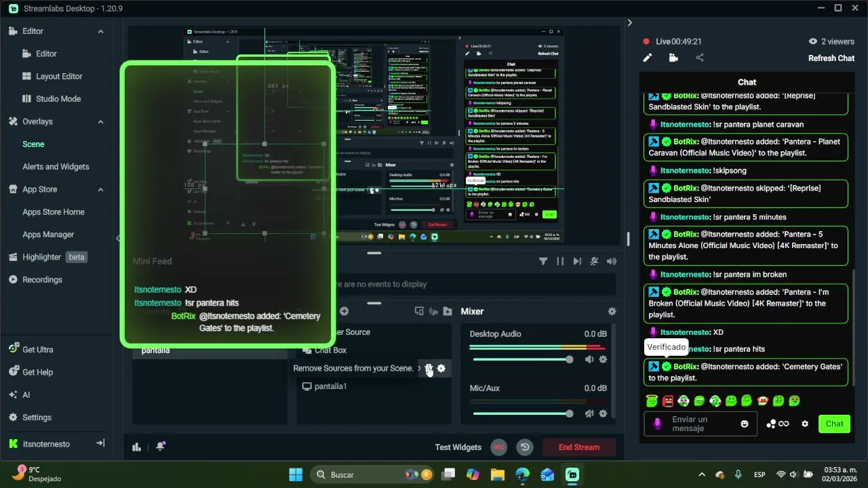Click the add source plus icon
Screen dimensions: 868x488
[344, 312]
